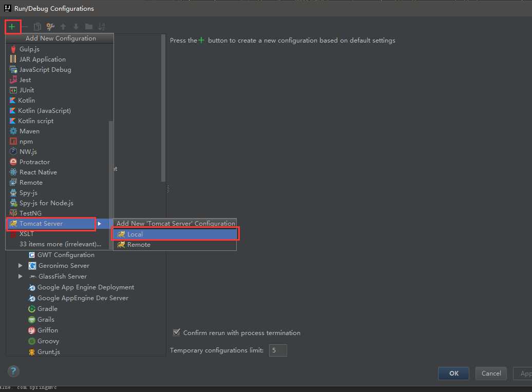Click the left panel vertical scrollbar
Screen dimensions: 532x392
[163, 108]
